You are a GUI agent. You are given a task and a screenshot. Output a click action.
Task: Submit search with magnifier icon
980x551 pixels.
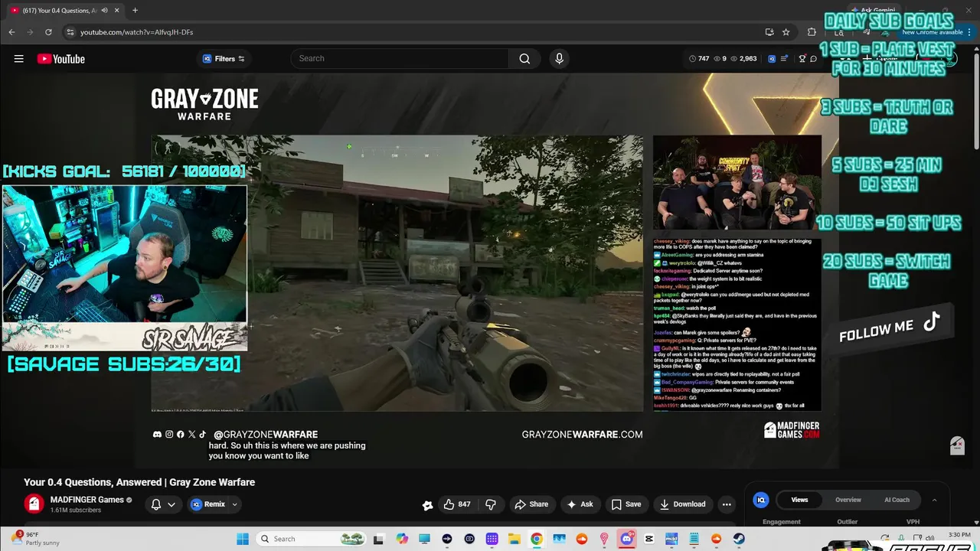pos(524,59)
